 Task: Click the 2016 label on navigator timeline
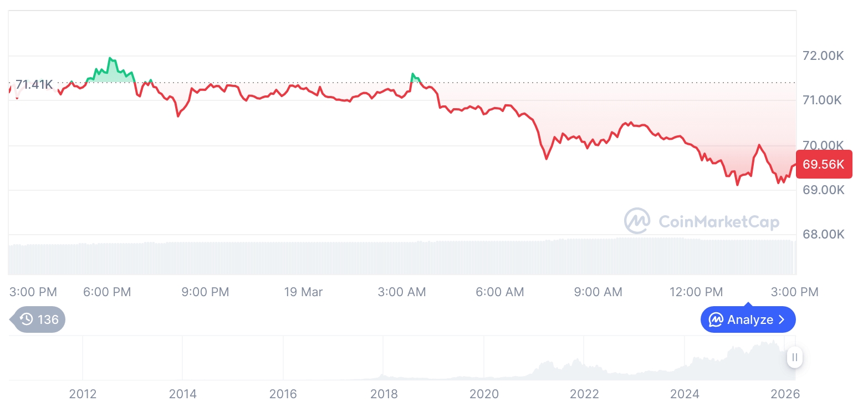pyautogui.click(x=283, y=394)
